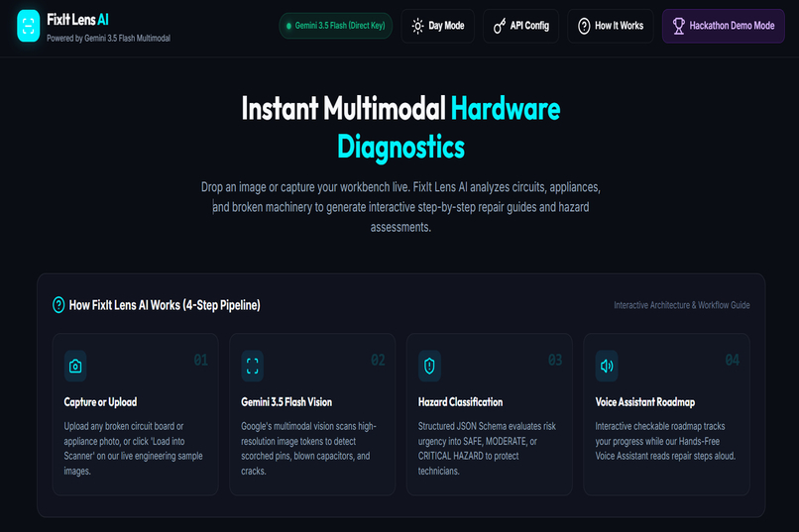Click the FixIt Lens AI logo icon
Screen dimensions: 799x532
(x=28, y=26)
